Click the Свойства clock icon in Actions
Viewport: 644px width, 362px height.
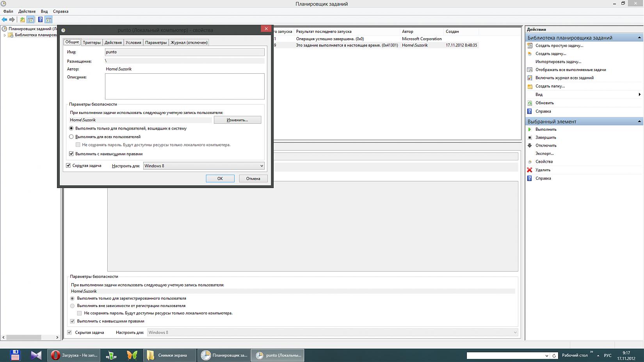tap(530, 161)
